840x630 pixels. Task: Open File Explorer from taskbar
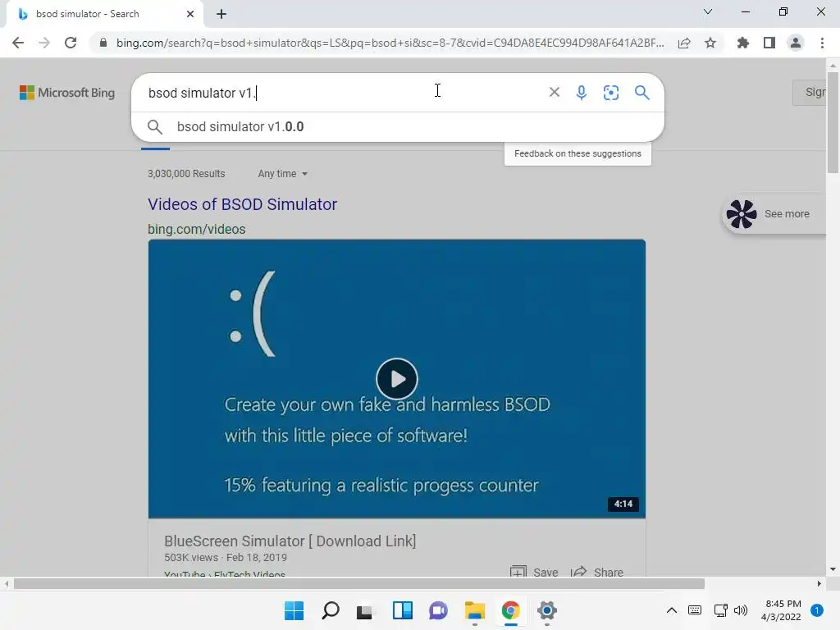click(x=475, y=610)
